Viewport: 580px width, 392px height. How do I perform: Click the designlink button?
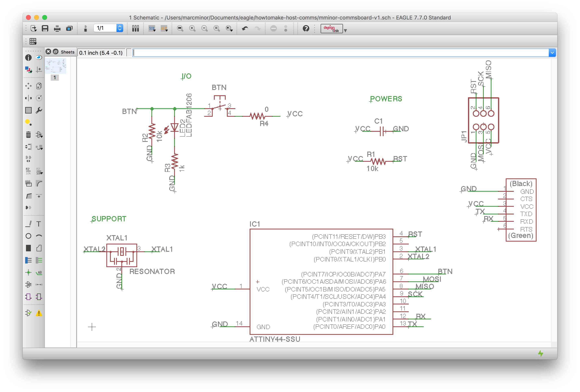[331, 29]
